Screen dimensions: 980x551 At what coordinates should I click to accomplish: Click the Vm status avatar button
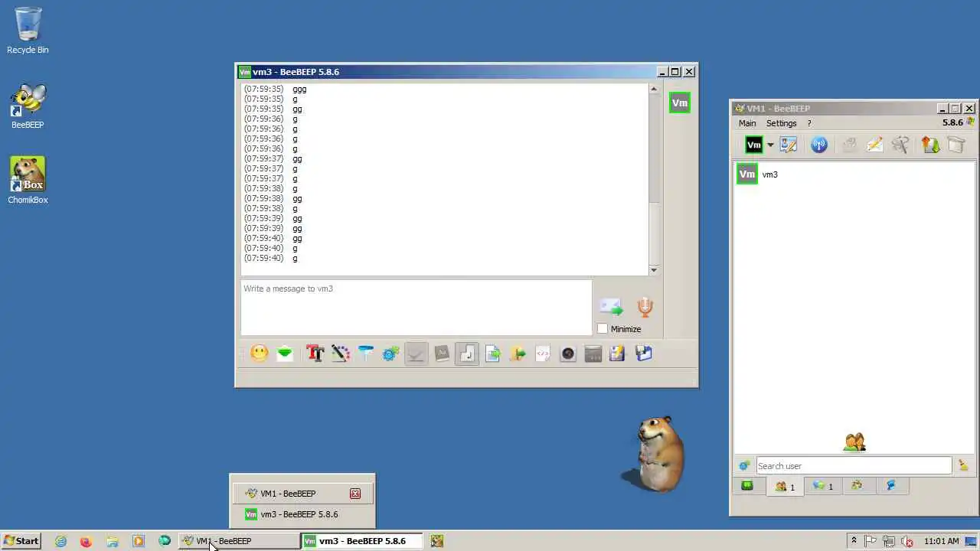(x=754, y=145)
